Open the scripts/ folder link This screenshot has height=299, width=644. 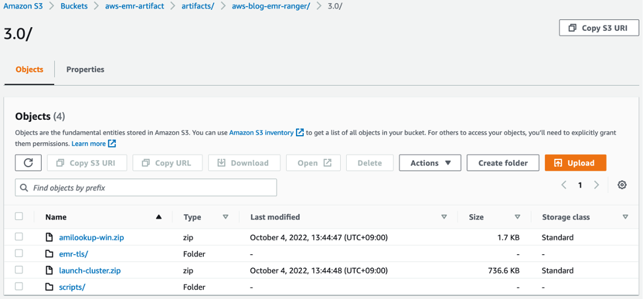coord(72,287)
